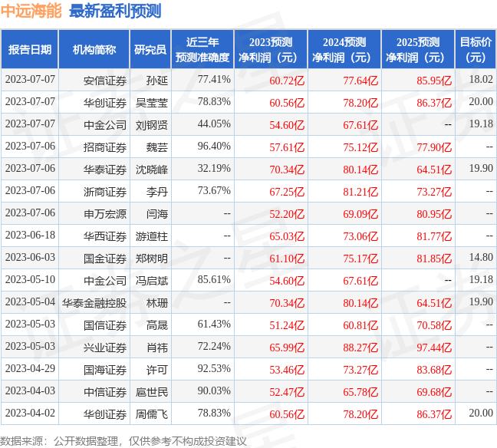Click analyst name 魏芸
This screenshot has height=448, width=497.
click(x=157, y=147)
